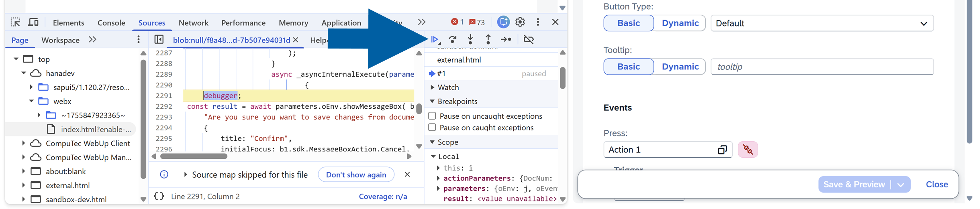Open the error count indicator showing 1
The image size is (980, 209).
point(457,22)
